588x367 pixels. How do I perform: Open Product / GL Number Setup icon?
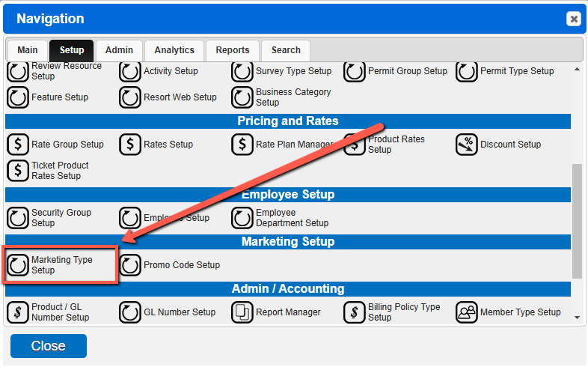pyautogui.click(x=18, y=312)
